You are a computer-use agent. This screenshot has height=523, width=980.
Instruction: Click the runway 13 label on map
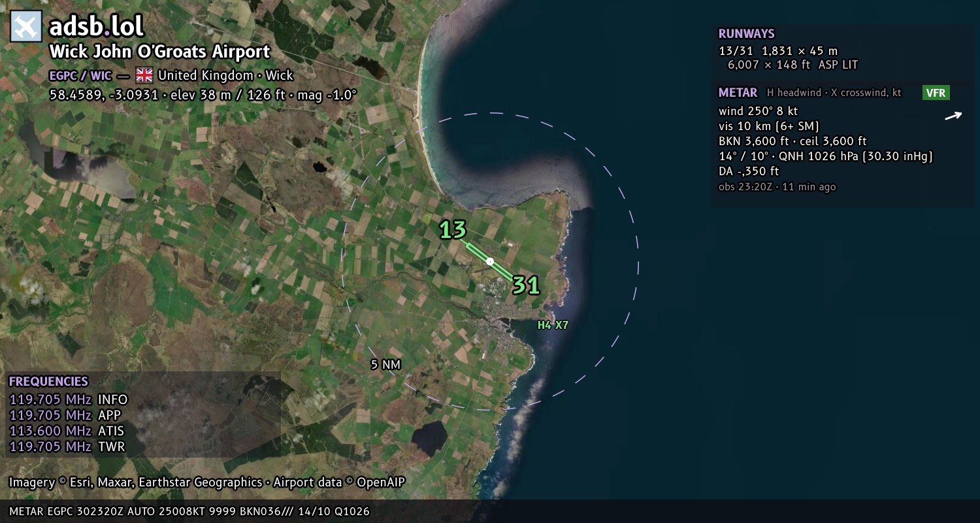tap(453, 230)
